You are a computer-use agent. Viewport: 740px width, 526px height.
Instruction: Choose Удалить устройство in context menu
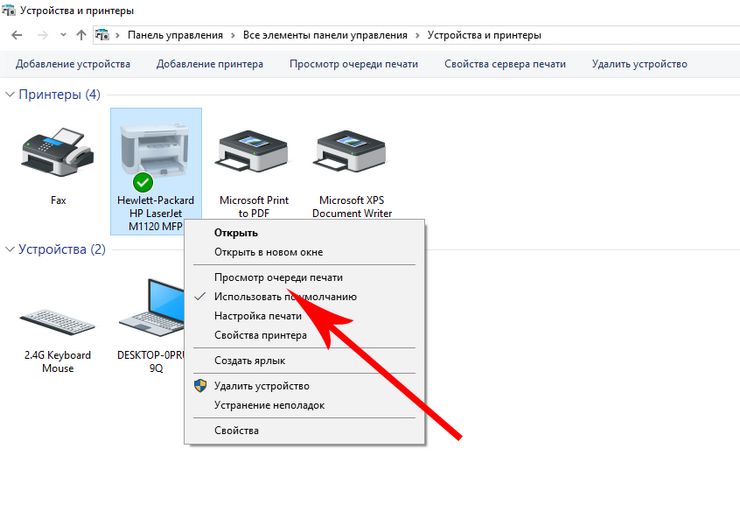tap(304, 386)
